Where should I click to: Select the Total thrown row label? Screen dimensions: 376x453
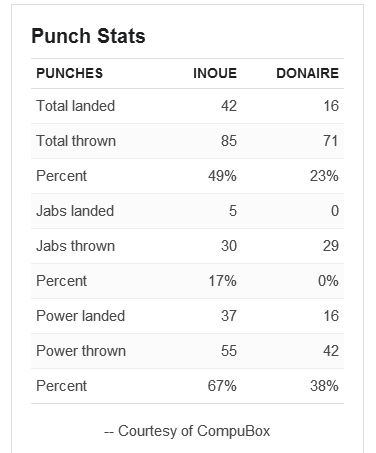pos(76,141)
